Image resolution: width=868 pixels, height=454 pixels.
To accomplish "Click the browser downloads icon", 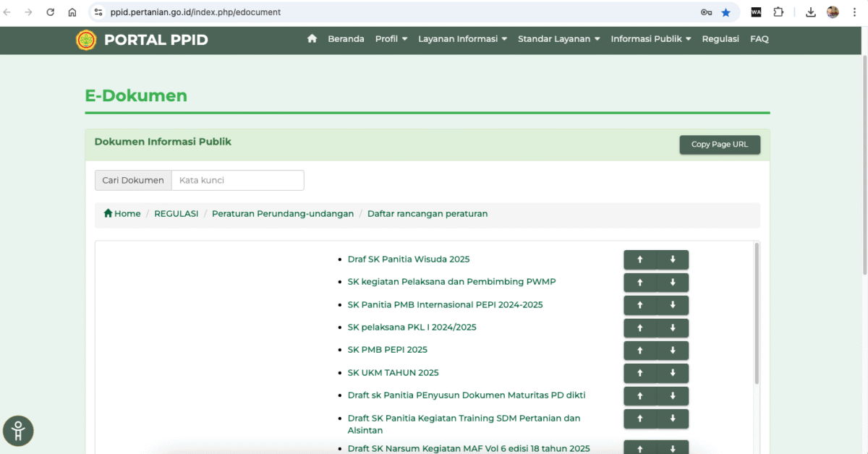I will pyautogui.click(x=811, y=12).
